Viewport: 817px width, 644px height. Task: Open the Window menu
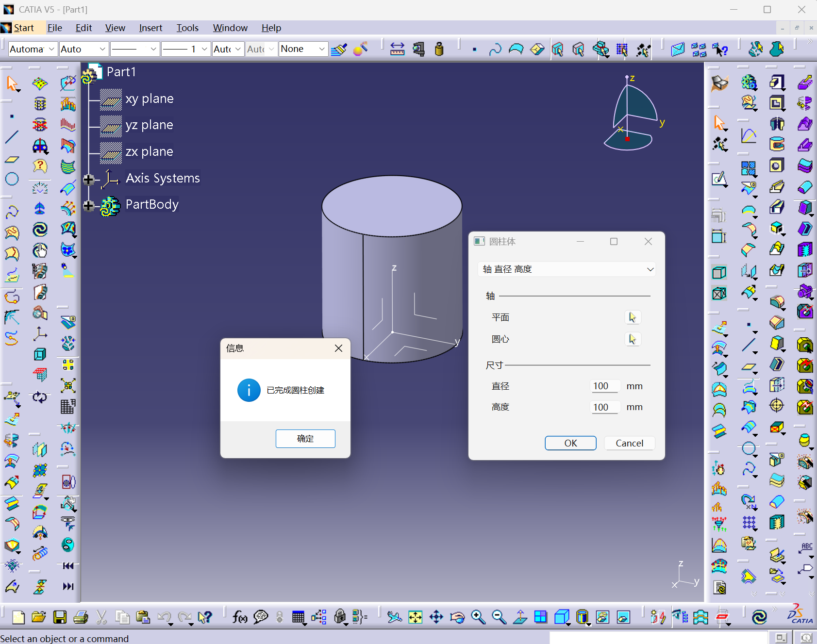click(x=230, y=28)
